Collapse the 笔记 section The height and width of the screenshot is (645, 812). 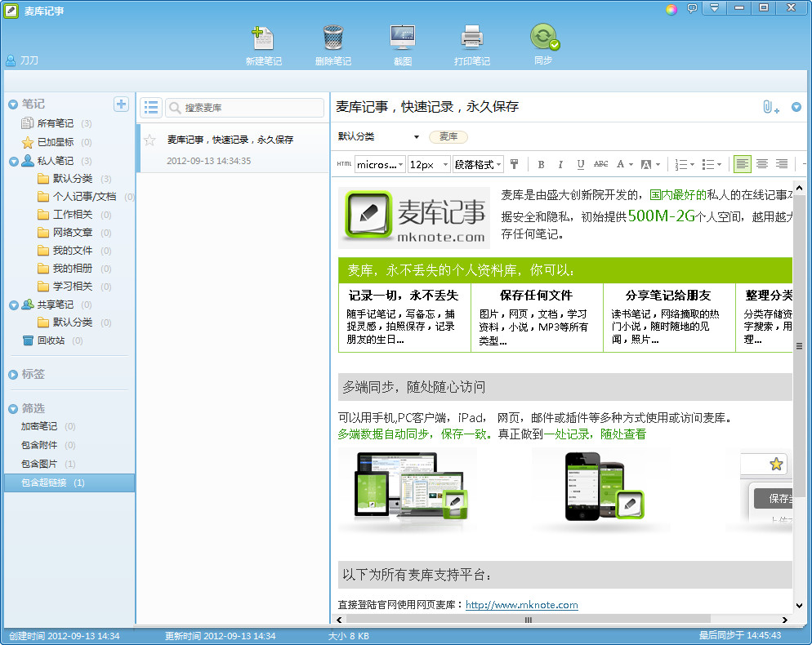tap(13, 105)
